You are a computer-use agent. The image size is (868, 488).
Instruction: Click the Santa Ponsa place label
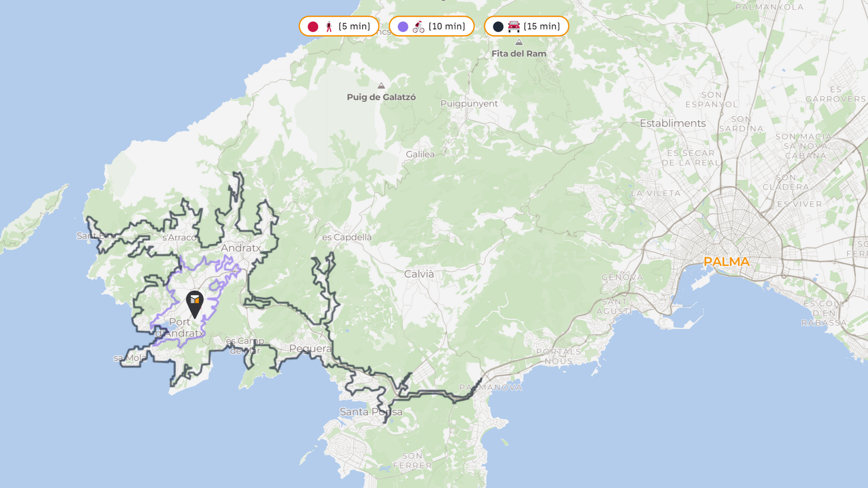point(371,412)
